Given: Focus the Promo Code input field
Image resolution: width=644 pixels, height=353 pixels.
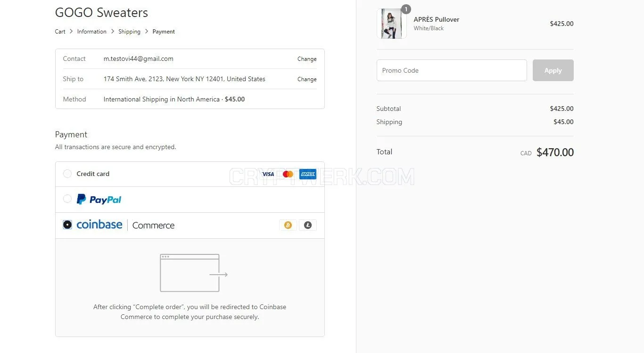Looking at the screenshot, I should pyautogui.click(x=452, y=70).
